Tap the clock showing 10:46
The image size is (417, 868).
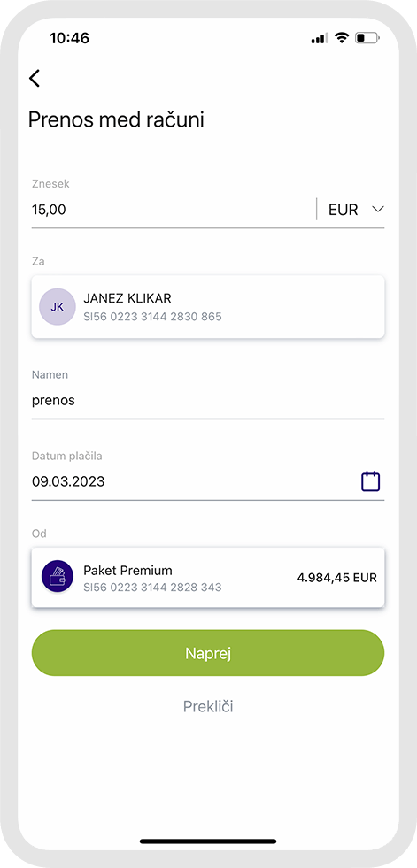[x=69, y=38]
